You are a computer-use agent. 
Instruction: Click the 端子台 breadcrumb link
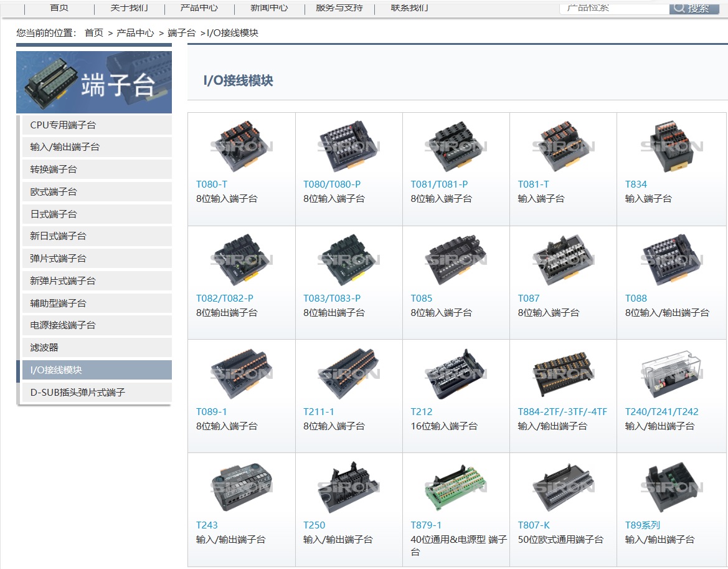(181, 33)
